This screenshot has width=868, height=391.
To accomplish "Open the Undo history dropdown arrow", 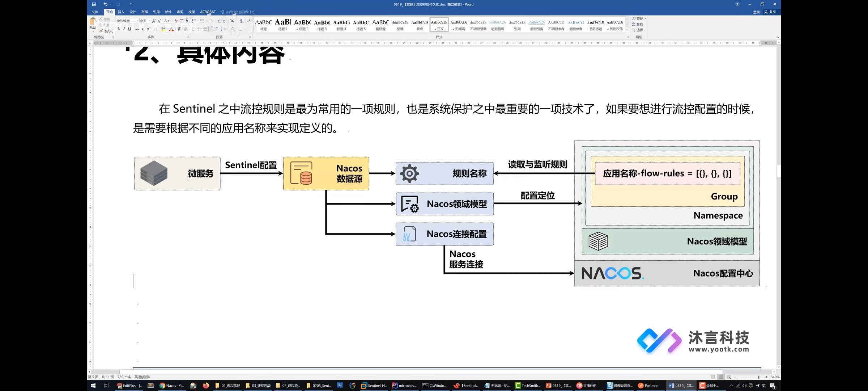I will (111, 4).
